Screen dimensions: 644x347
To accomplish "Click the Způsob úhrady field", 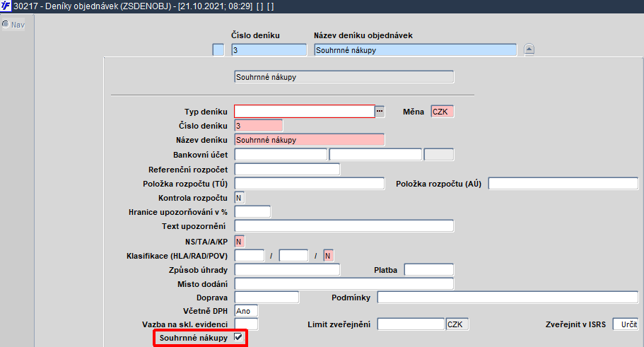I will (x=287, y=270).
